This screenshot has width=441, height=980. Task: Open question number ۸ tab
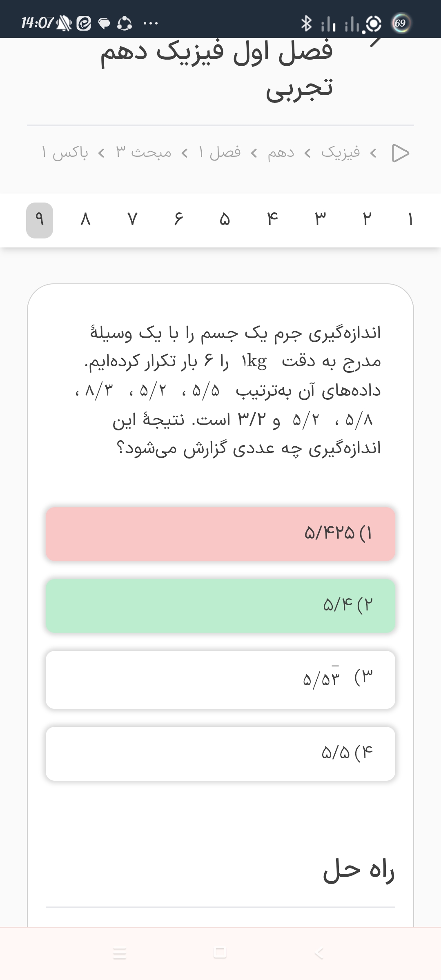tap(85, 220)
